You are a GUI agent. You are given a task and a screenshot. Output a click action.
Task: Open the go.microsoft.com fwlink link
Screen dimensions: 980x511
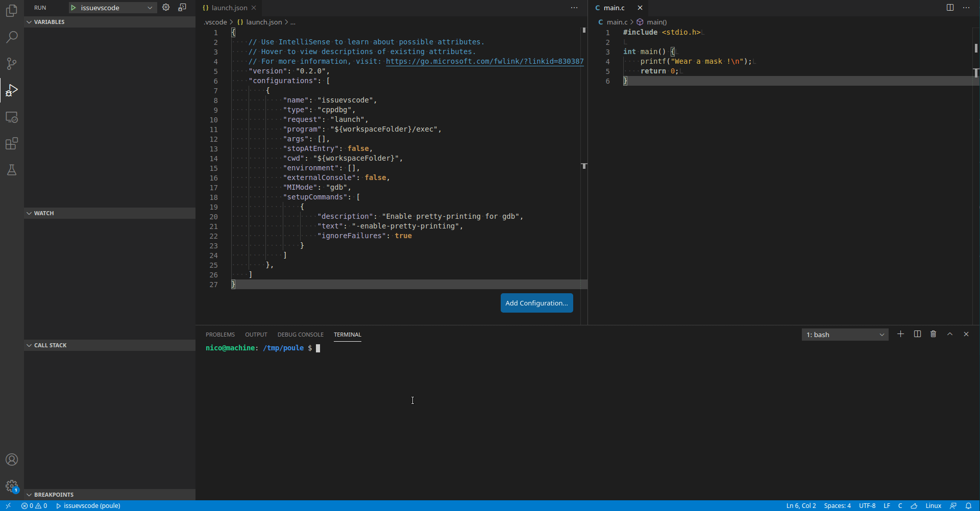pos(484,61)
